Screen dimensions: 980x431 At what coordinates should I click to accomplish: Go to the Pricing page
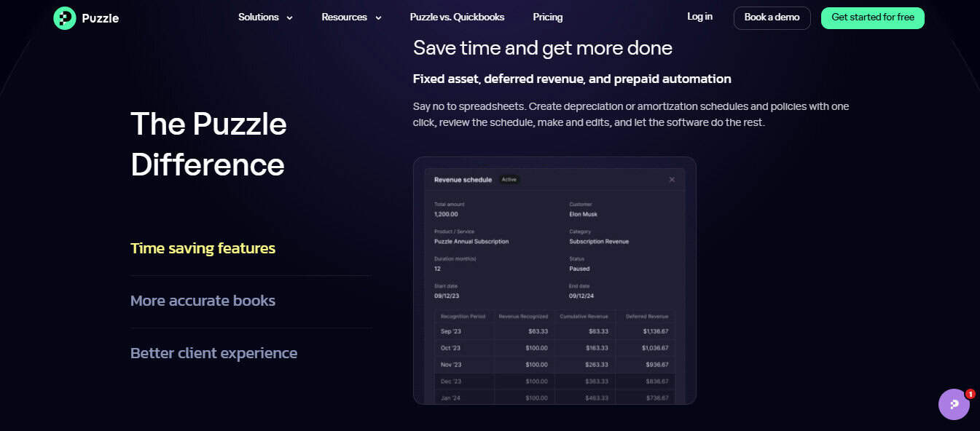coord(548,17)
